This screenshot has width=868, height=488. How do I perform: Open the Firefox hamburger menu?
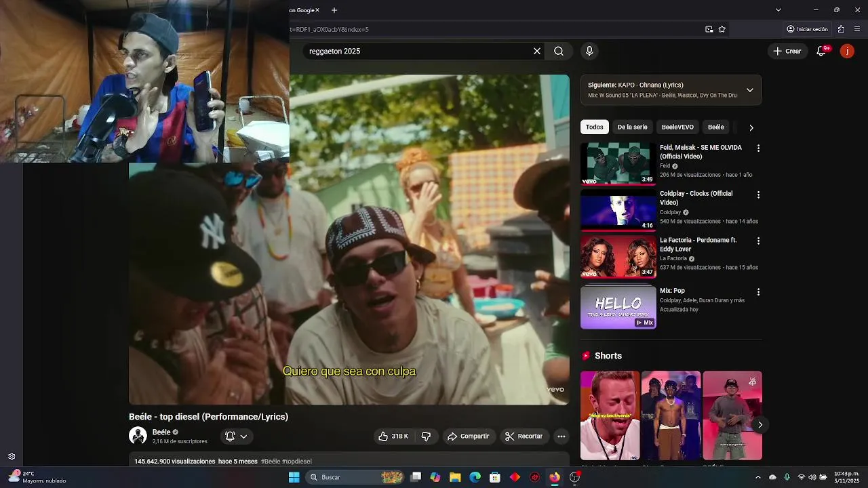pyautogui.click(x=857, y=29)
